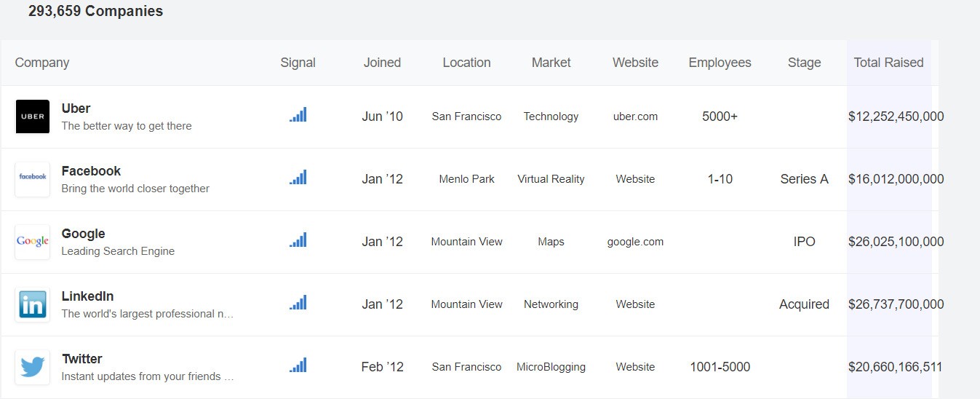Select the Maps market tag
The height and width of the screenshot is (399, 980).
coord(551,242)
